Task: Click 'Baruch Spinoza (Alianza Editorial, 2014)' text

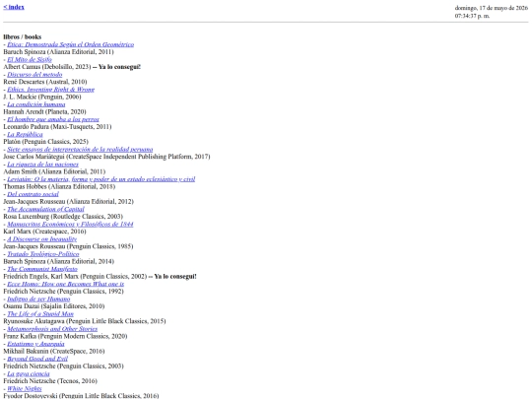Action: [x=59, y=261]
